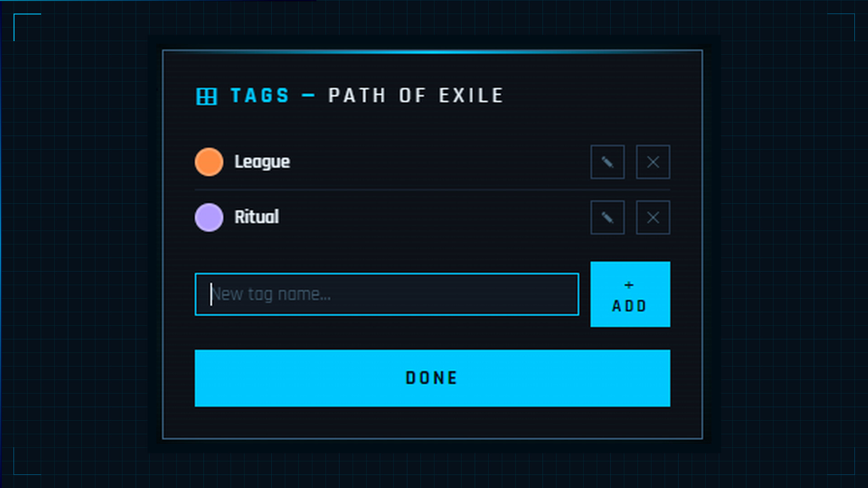
Task: Delete the Ritual tag using X icon
Action: 653,217
